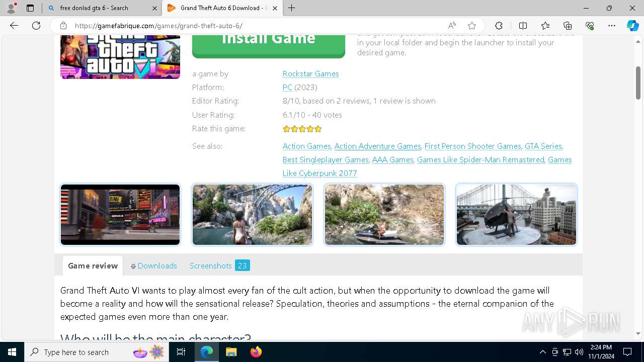Open the clock showing 2:24 PM
The image size is (644, 362).
(601, 352)
